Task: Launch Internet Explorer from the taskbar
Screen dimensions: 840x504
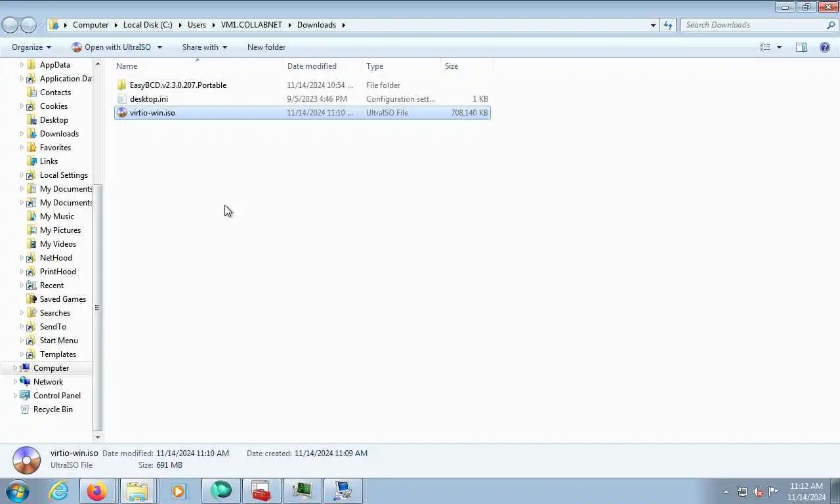Action: [59, 491]
